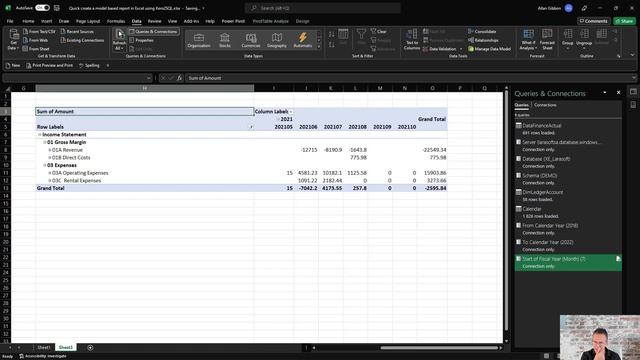640x360 pixels.
Task: Apply the Currencies data type
Action: click(x=251, y=40)
